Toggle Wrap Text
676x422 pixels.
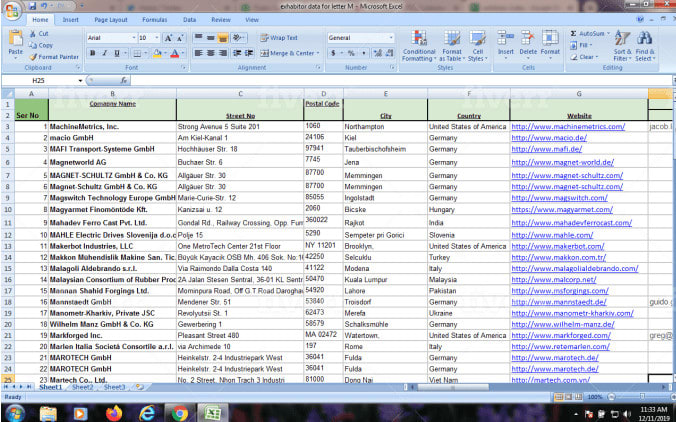[x=279, y=38]
